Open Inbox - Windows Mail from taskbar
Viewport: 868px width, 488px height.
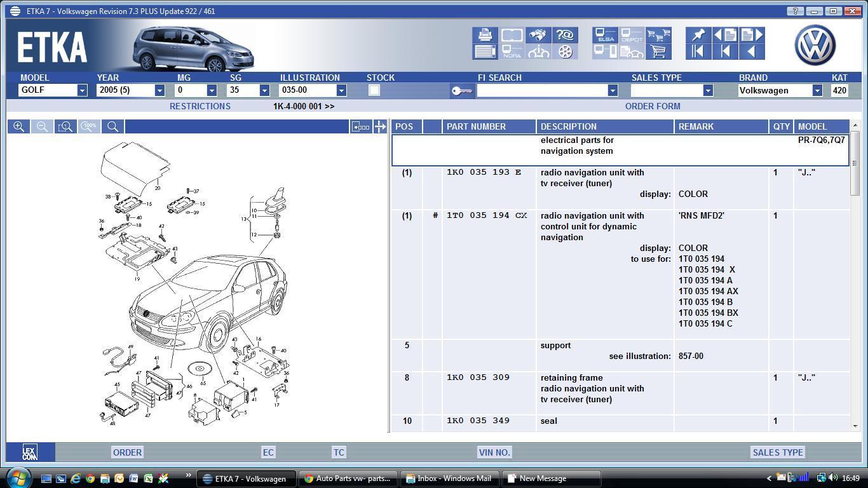(450, 478)
